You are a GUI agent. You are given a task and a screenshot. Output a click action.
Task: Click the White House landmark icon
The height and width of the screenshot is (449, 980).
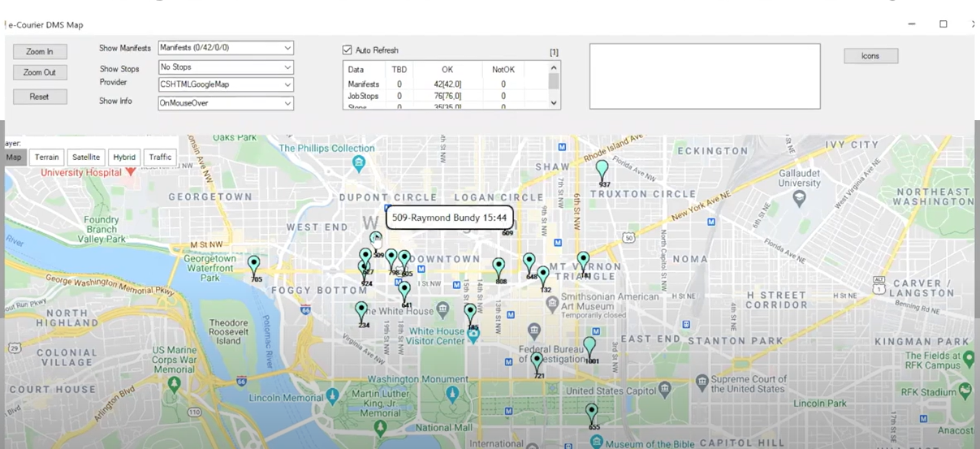442,309
